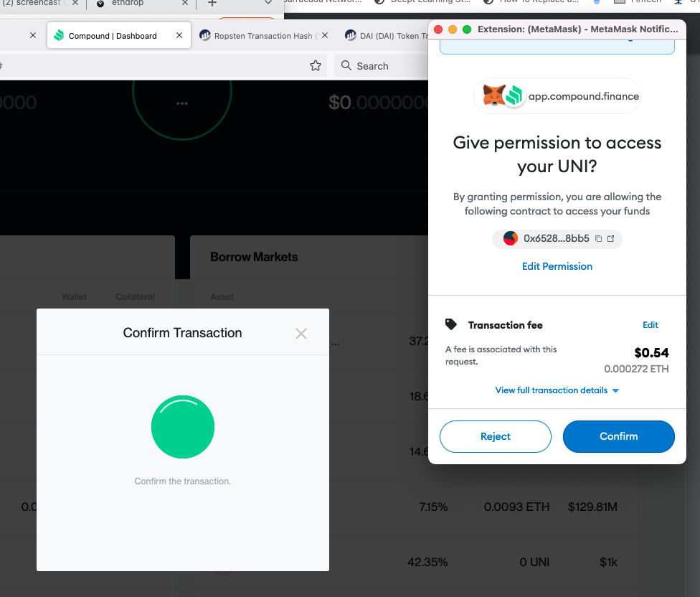Image resolution: width=700 pixels, height=597 pixels.
Task: Close the screencast tab
Action: click(75, 3)
